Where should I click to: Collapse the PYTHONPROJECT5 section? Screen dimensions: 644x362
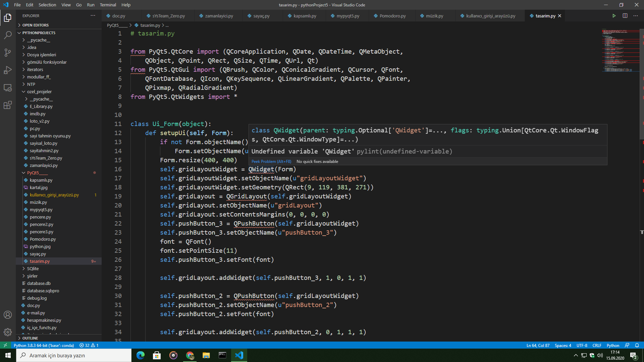[x=59, y=33]
